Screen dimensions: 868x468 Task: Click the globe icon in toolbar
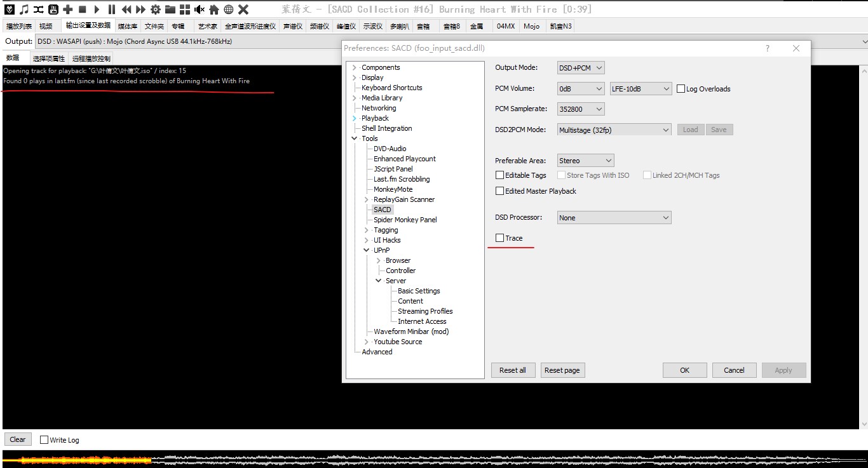pyautogui.click(x=228, y=10)
